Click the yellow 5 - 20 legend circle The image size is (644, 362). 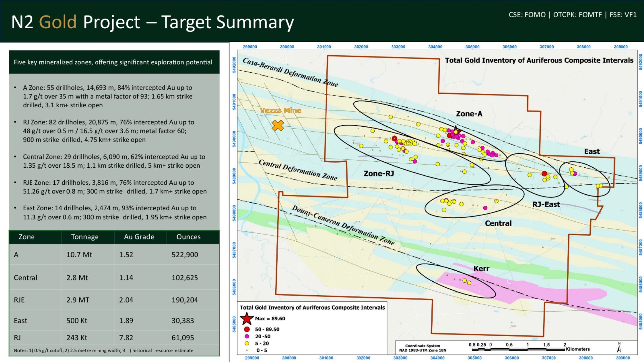(x=247, y=343)
